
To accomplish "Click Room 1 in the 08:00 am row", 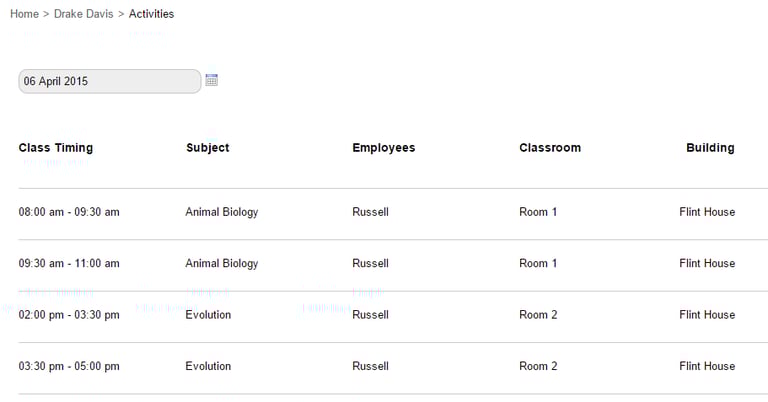I will [x=538, y=212].
